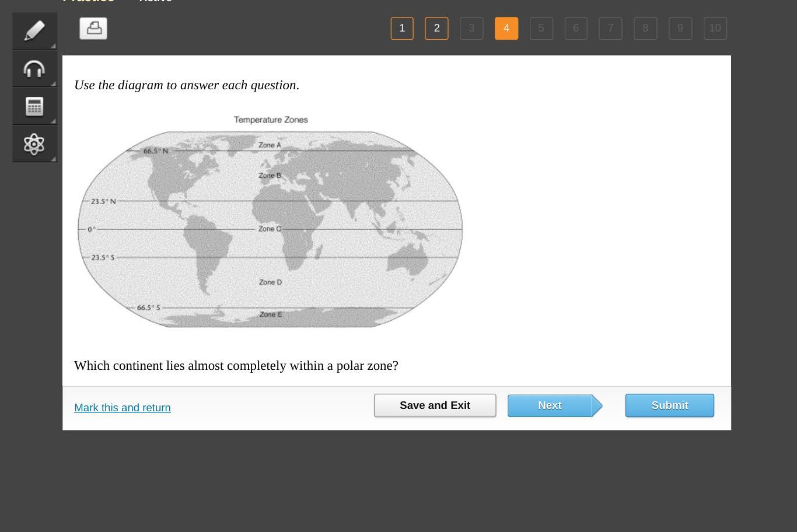
Task: Click the polar zone question text
Action: tap(236, 366)
